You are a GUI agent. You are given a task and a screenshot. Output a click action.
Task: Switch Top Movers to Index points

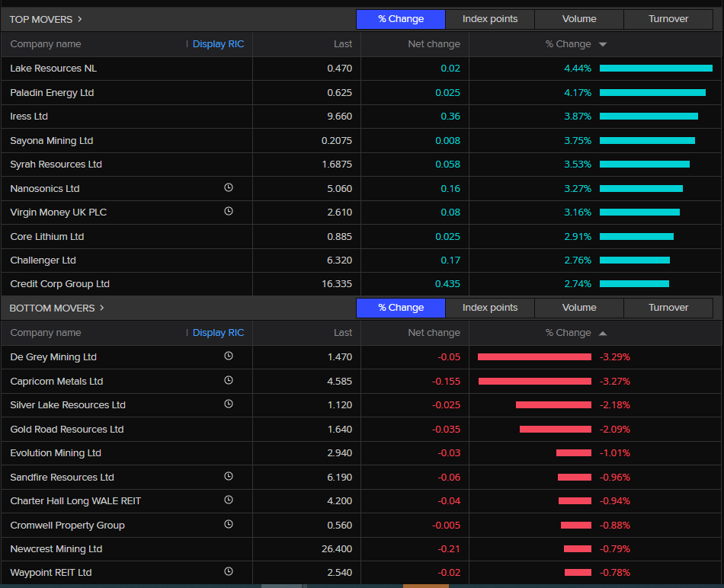coord(490,19)
